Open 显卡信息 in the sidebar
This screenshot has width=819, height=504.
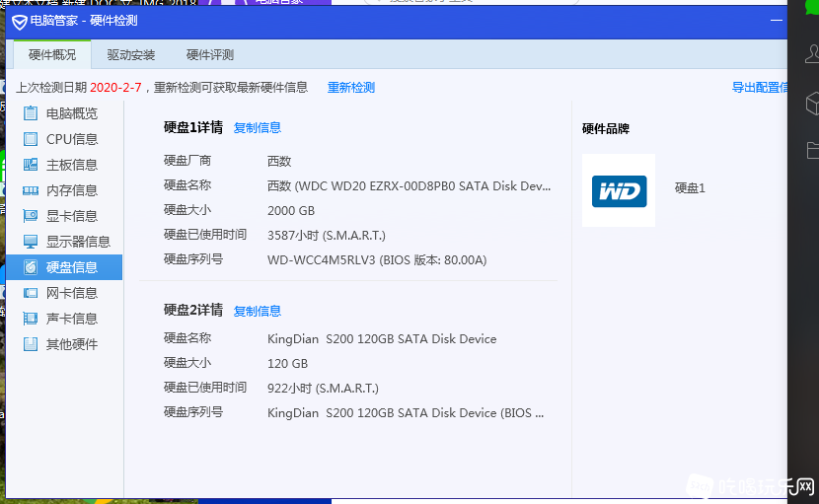(x=64, y=216)
